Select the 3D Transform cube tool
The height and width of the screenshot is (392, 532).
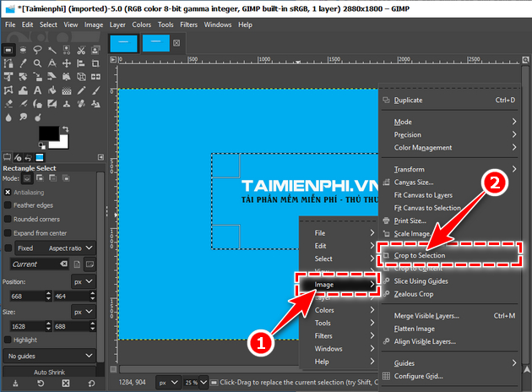[81, 77]
